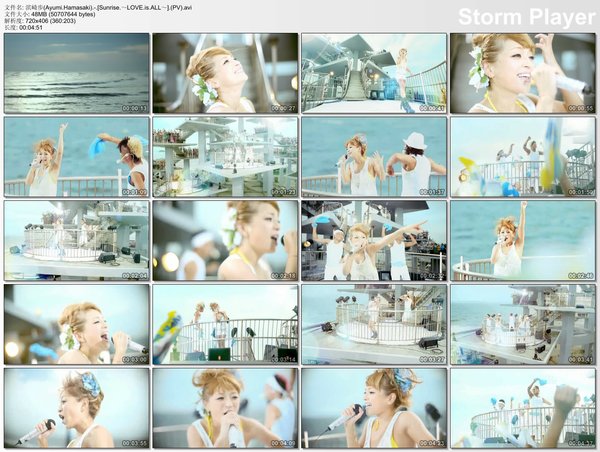Open the ocean waves thumbnail at 00:00:13
This screenshot has height=452, width=600.
pyautogui.click(x=77, y=73)
